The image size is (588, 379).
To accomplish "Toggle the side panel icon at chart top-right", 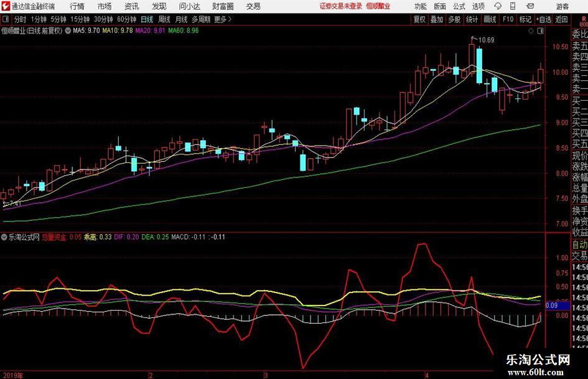I will [540, 31].
